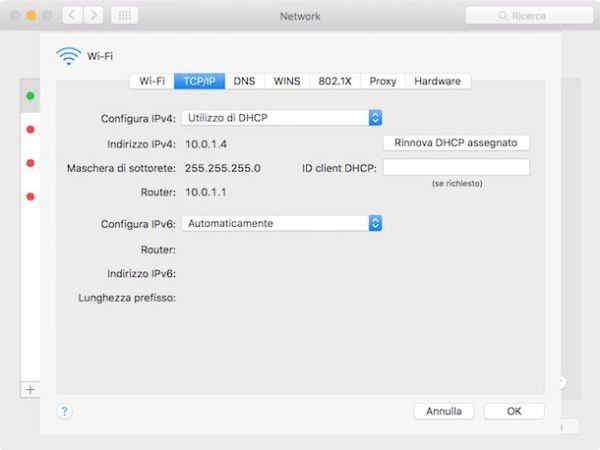
Task: Click the (se richiesto) hint text
Action: point(457,184)
